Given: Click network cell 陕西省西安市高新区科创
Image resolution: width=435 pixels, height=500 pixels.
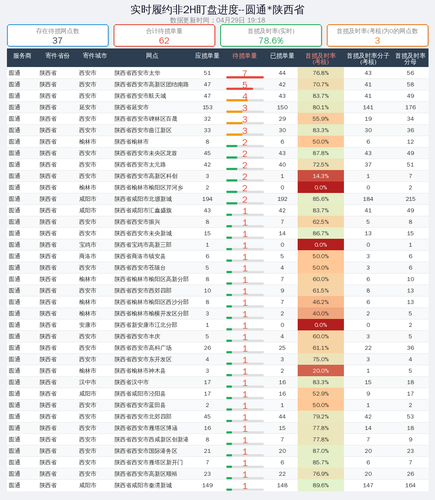Looking at the screenshot, I should click(x=146, y=176).
